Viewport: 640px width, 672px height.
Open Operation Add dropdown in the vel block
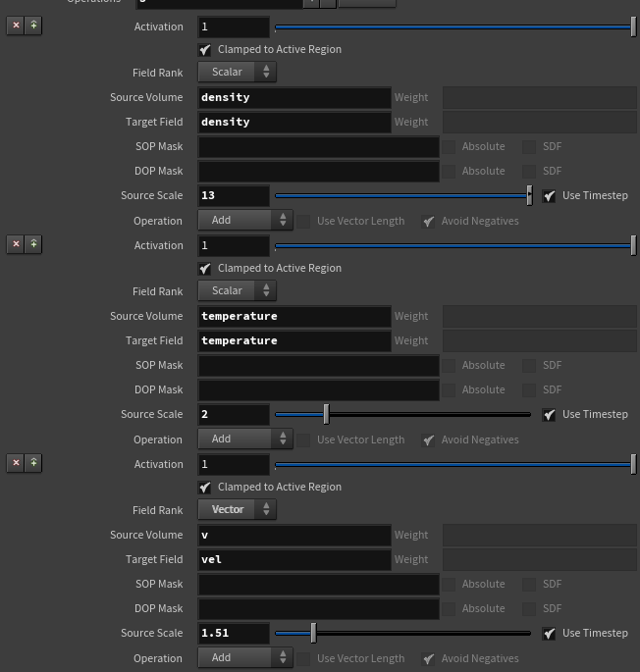click(x=245, y=657)
